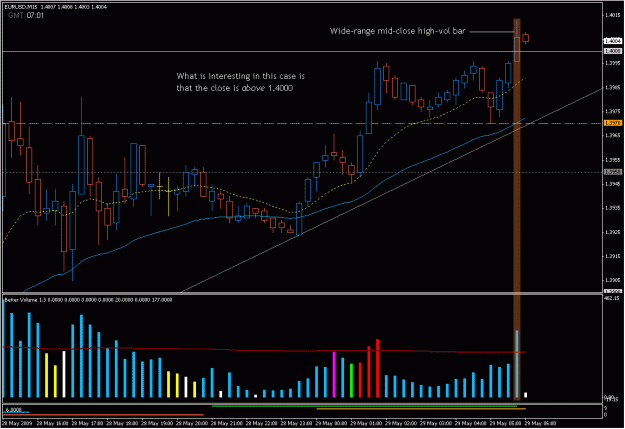Image resolution: width=625 pixels, height=429 pixels.
Task: Click the last red candle after the highlighted bar
Action: 526,38
